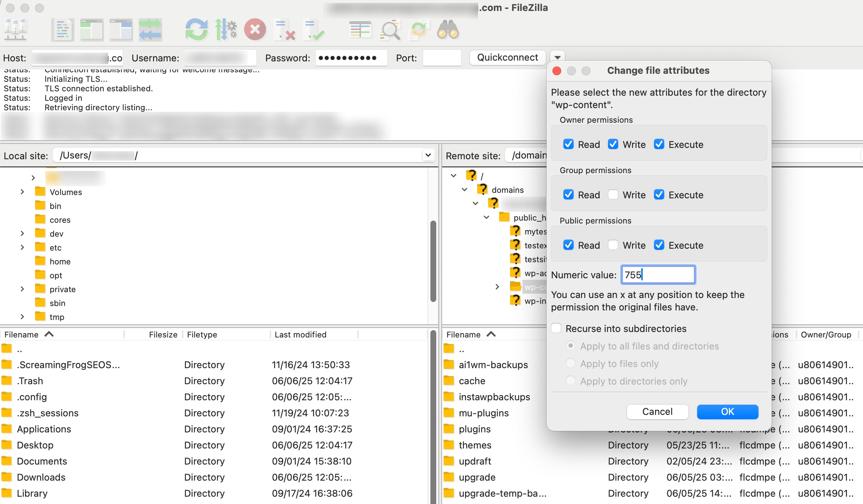Toggle local directory tree icon

click(x=92, y=30)
